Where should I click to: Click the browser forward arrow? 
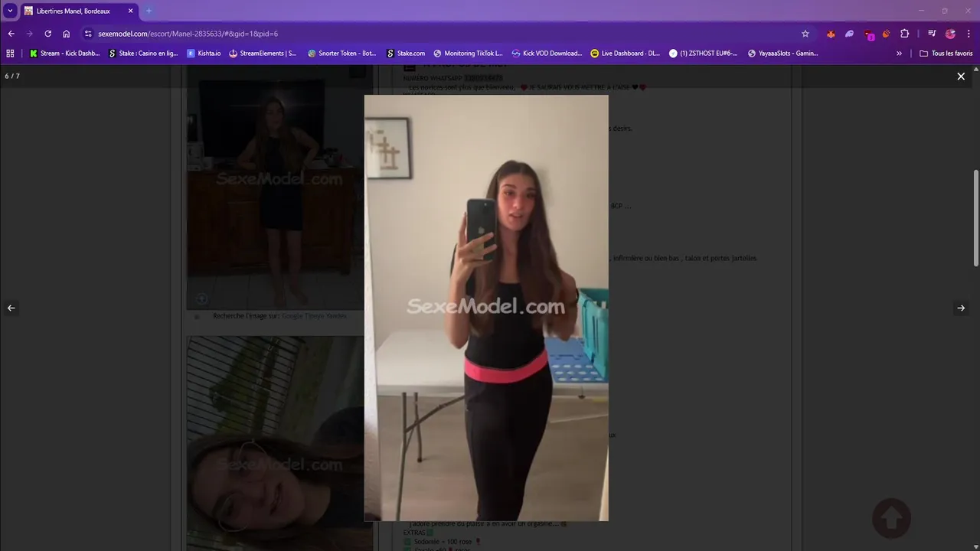pyautogui.click(x=30, y=34)
